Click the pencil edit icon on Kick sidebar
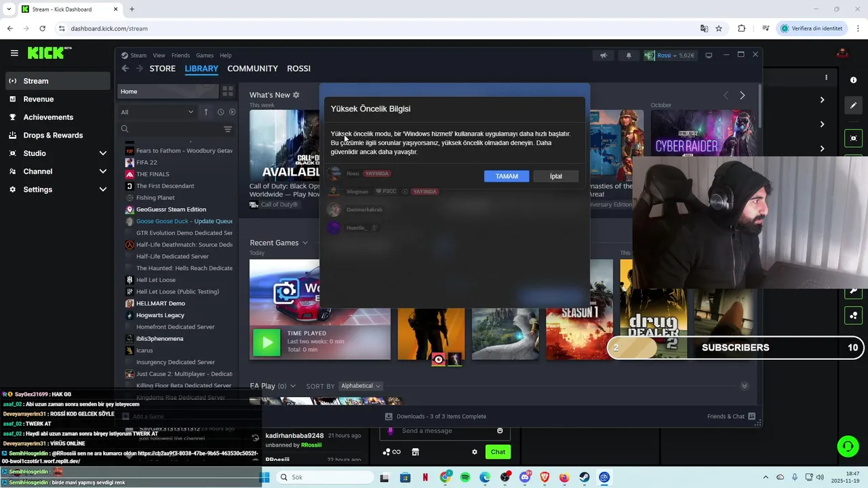Screen dimensions: 868x488 853,105
